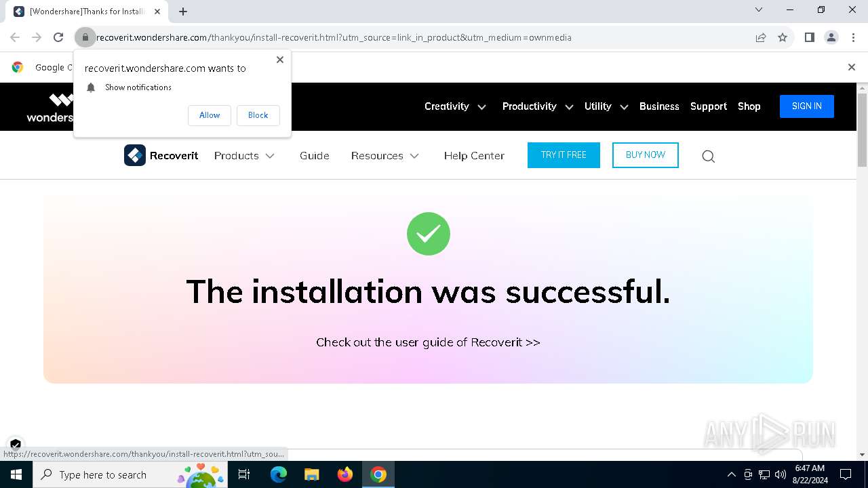868x488 pixels.
Task: Click the network tray icon
Action: tap(764, 474)
